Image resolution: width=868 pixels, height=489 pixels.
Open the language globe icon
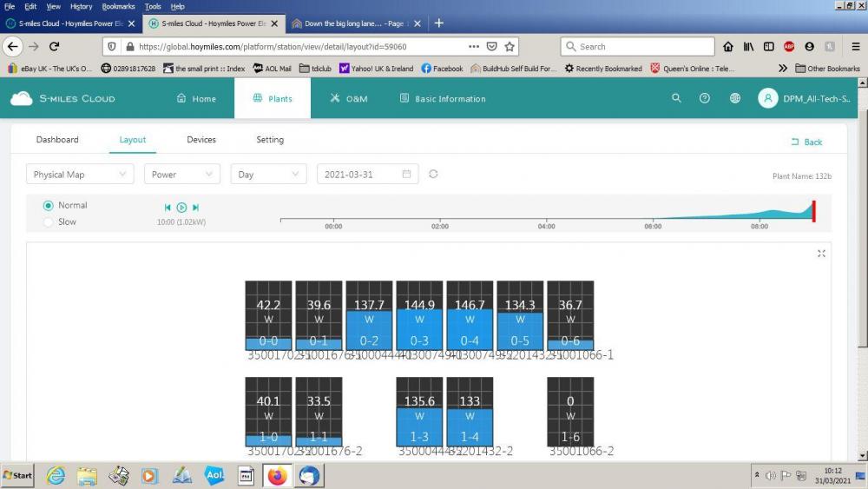coord(734,98)
